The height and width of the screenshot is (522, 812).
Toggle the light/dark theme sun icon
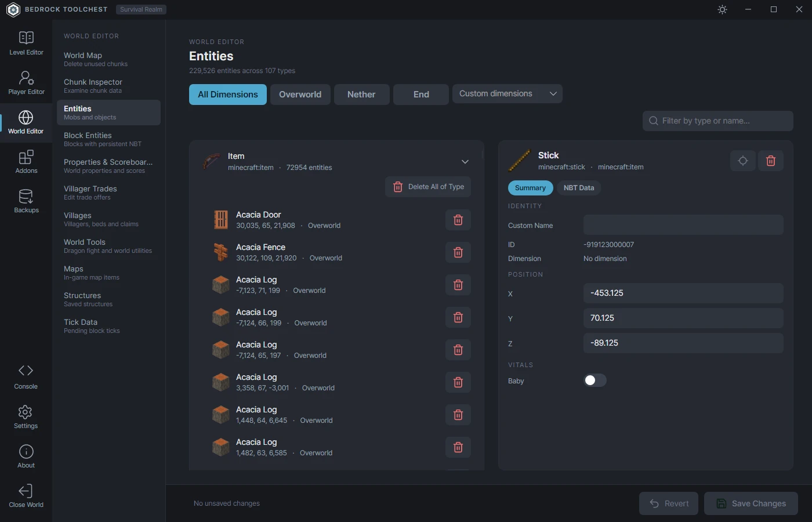[722, 10]
